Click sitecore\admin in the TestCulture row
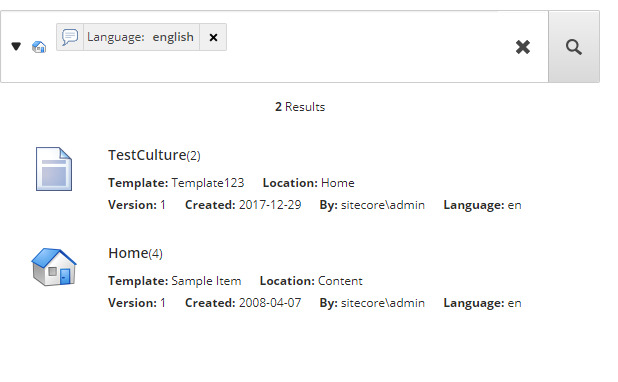 pos(383,205)
